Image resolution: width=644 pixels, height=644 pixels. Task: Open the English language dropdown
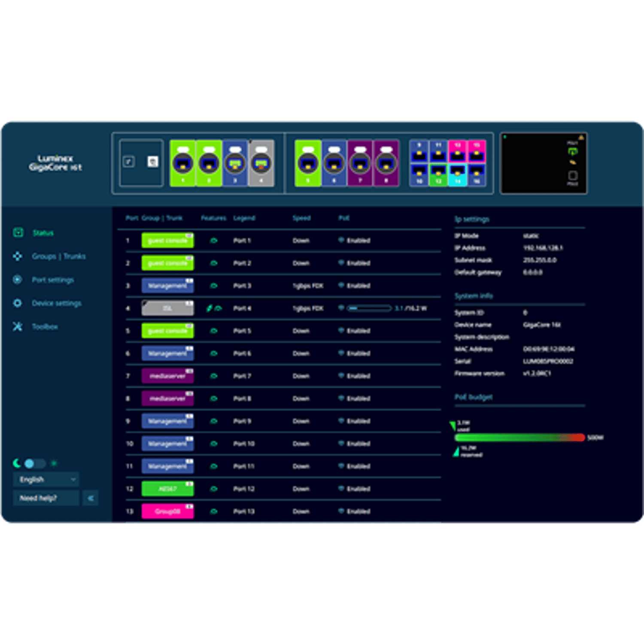pyautogui.click(x=46, y=480)
